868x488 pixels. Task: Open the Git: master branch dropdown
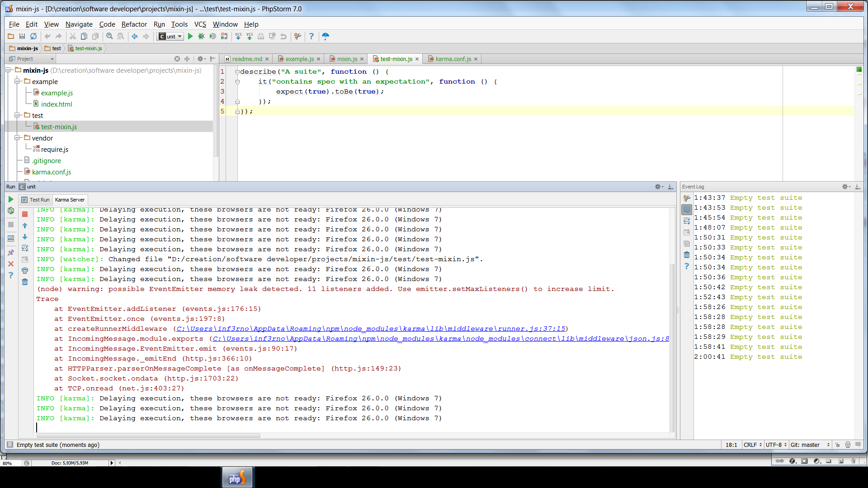(810, 445)
